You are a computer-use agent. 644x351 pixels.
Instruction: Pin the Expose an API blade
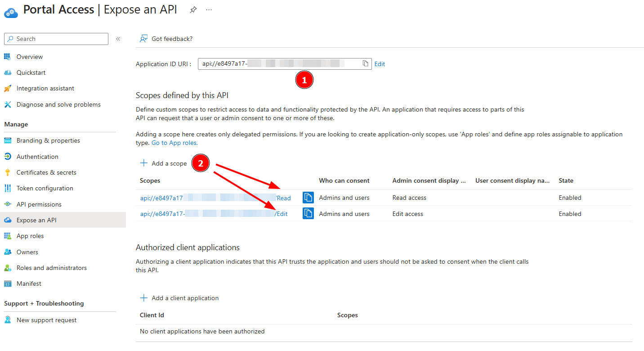click(193, 9)
